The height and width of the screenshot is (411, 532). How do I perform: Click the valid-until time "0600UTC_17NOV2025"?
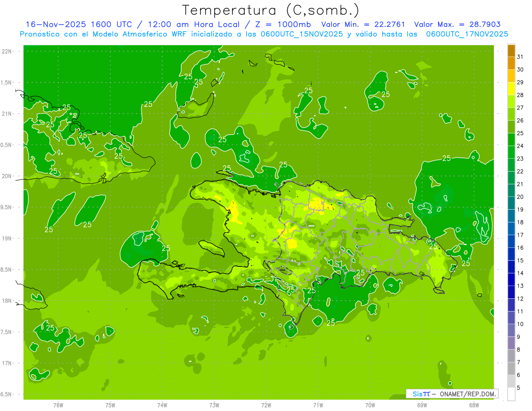(467, 34)
